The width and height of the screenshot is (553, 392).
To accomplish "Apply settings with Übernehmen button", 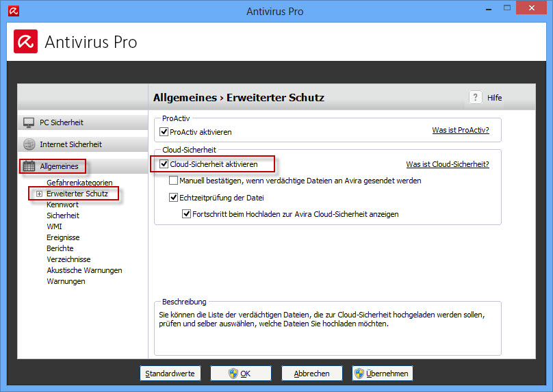I will [383, 374].
